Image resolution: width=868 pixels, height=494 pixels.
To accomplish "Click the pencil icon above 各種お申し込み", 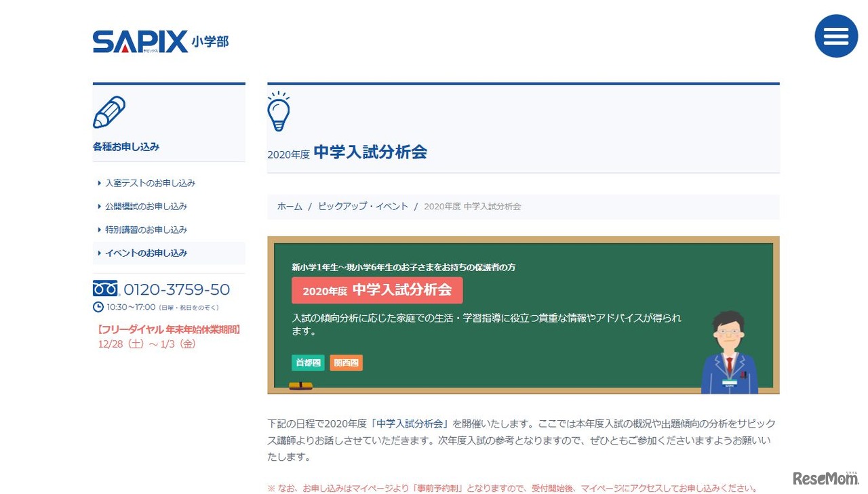I will [109, 112].
